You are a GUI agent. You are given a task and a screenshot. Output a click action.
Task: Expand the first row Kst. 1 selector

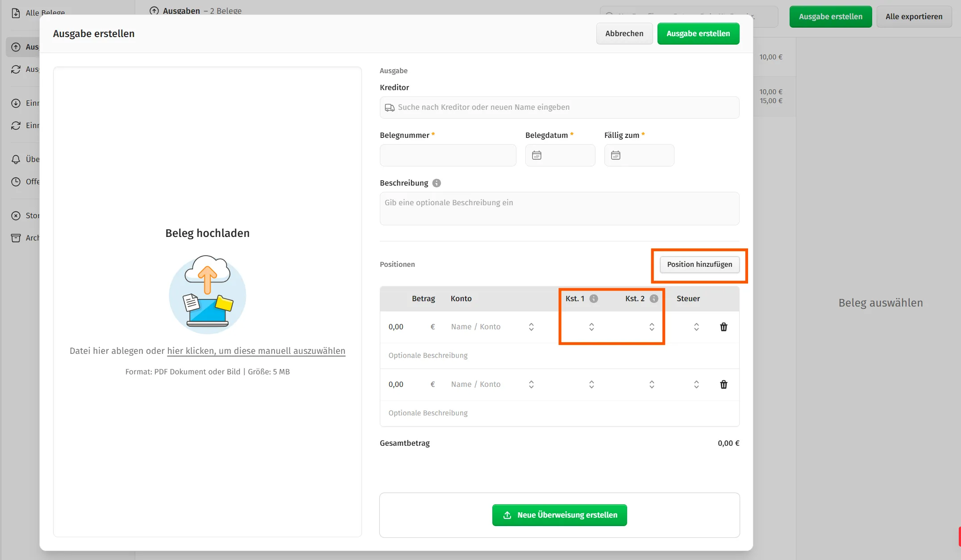(591, 327)
